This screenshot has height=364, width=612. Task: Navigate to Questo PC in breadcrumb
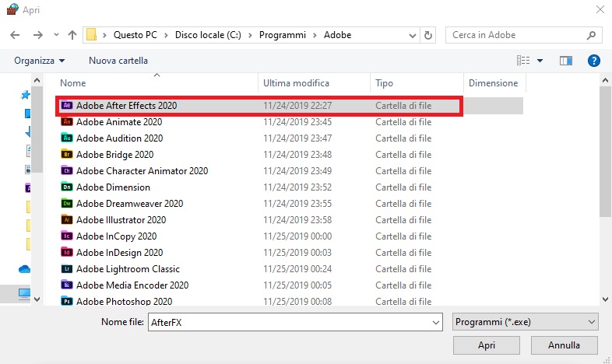pyautogui.click(x=135, y=35)
